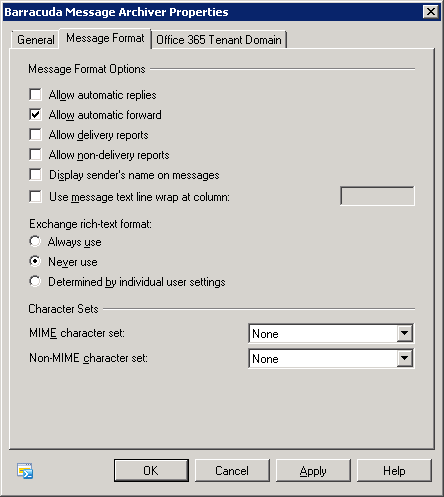Click the OK button
This screenshot has height=497, width=444.
click(151, 471)
